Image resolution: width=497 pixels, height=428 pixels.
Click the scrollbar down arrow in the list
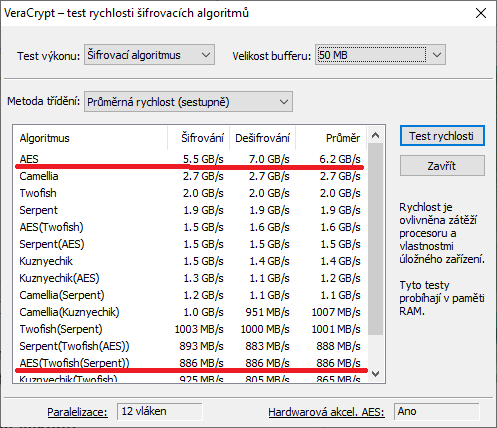click(x=376, y=374)
